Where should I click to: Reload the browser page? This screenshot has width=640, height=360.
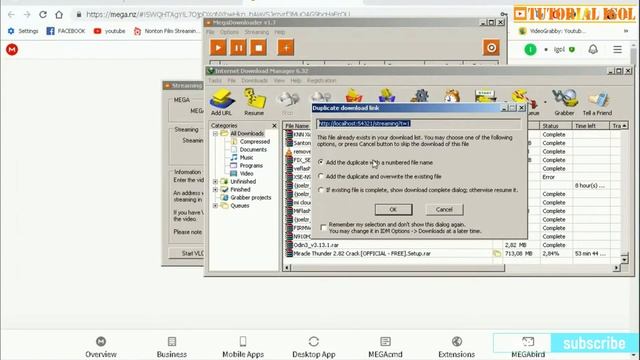point(43,15)
